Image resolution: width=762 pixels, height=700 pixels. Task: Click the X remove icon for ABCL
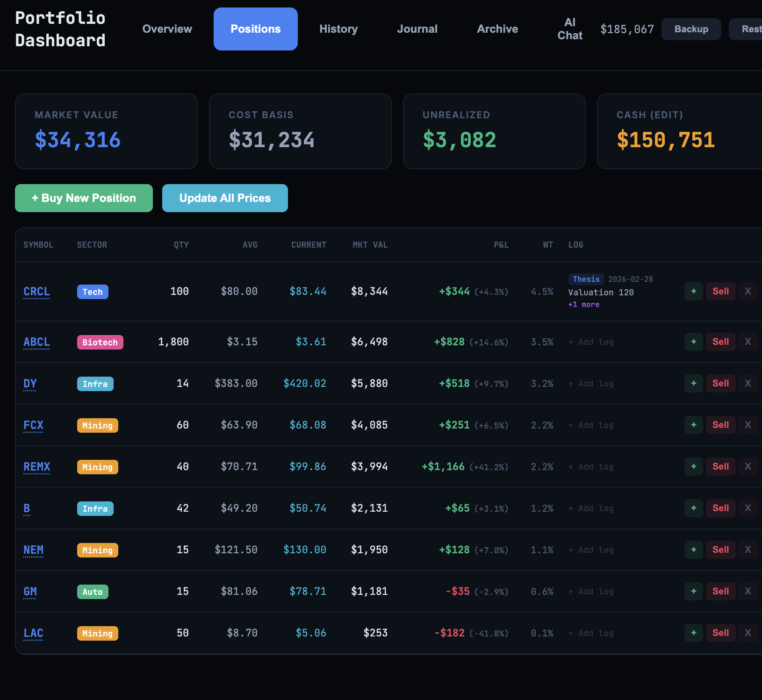(x=748, y=342)
